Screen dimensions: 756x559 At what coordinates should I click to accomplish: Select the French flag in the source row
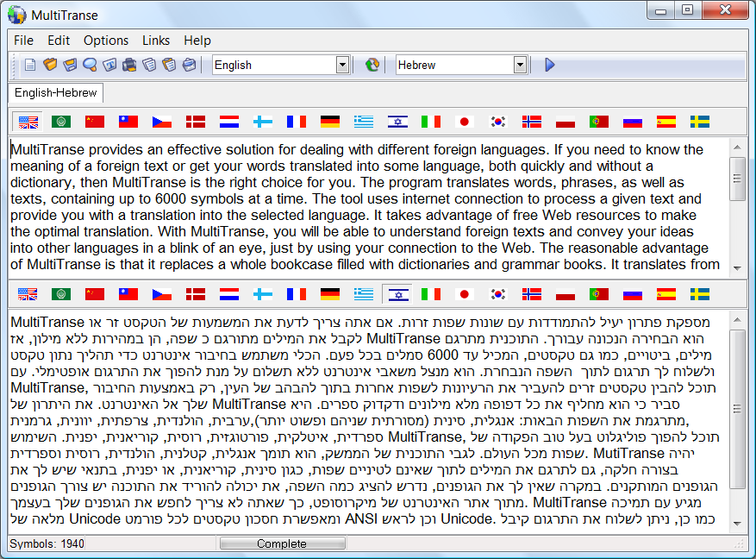[x=297, y=122]
